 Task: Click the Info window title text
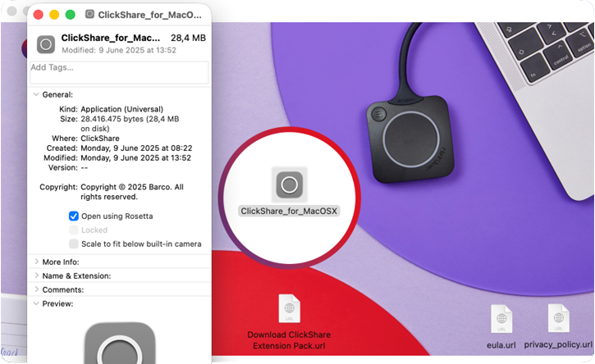click(150, 15)
